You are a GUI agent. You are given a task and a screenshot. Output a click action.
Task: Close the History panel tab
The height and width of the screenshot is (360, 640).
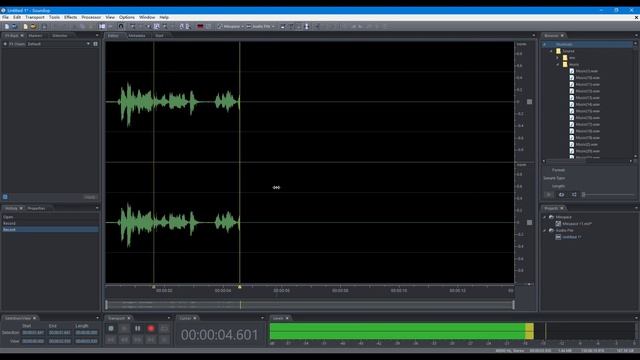point(21,208)
